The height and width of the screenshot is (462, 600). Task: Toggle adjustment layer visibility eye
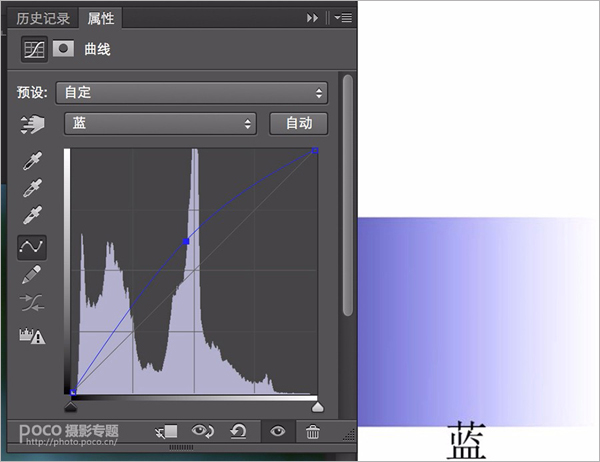pos(278,431)
